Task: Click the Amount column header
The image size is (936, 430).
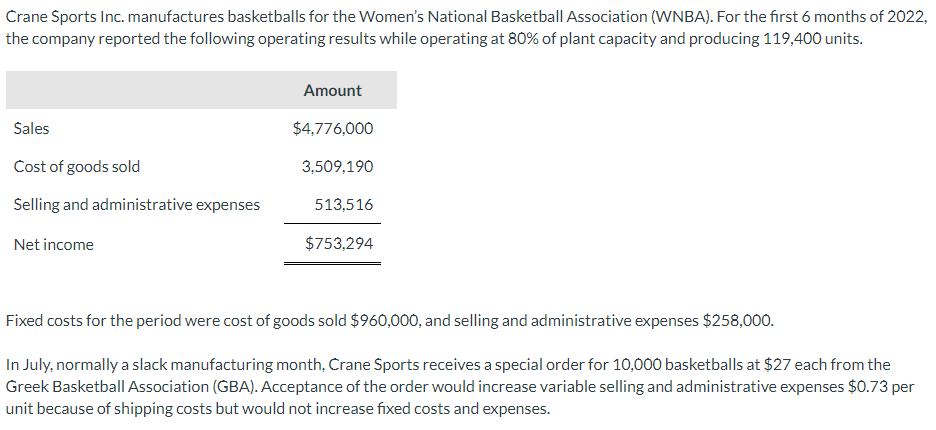Action: pos(332,90)
